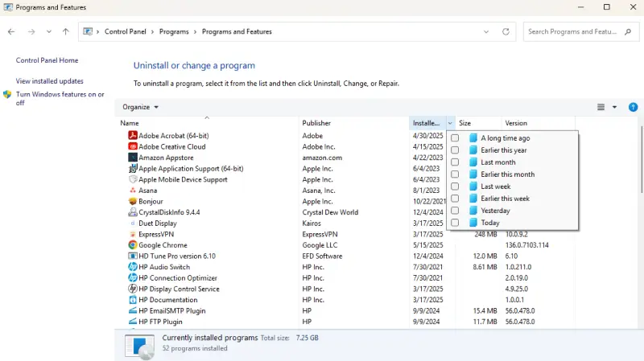Click the Duet Display icon

133,224
